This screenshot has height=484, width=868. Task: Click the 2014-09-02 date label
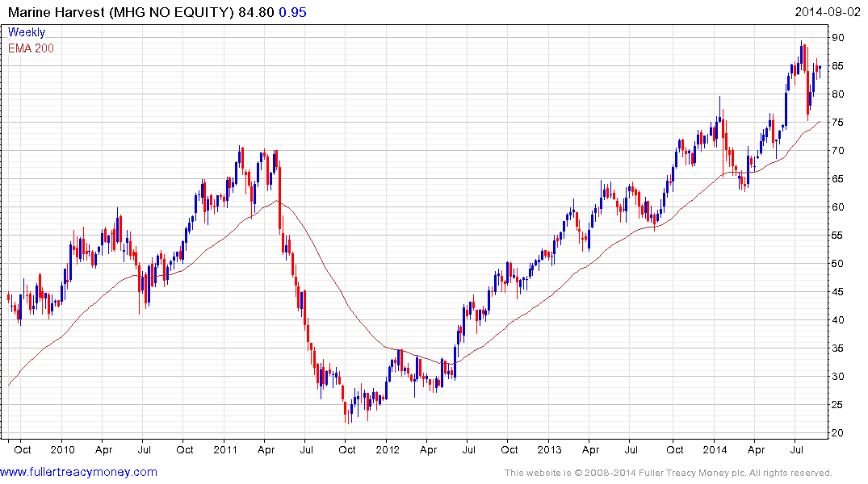828,12
